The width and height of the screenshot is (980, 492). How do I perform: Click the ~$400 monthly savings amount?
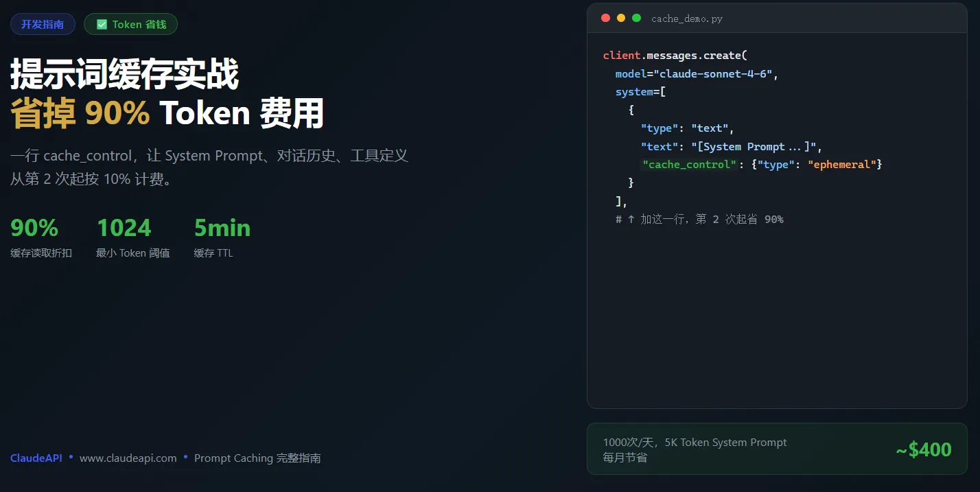click(924, 449)
